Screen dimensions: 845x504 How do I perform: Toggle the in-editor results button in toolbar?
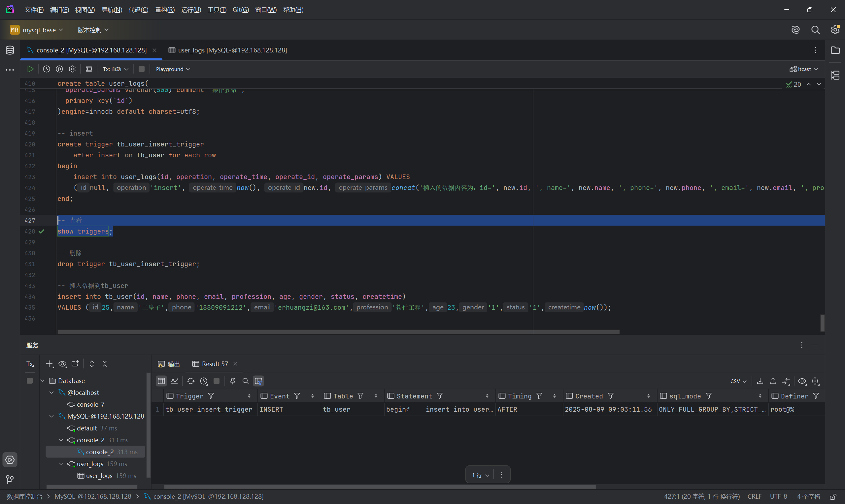89,69
